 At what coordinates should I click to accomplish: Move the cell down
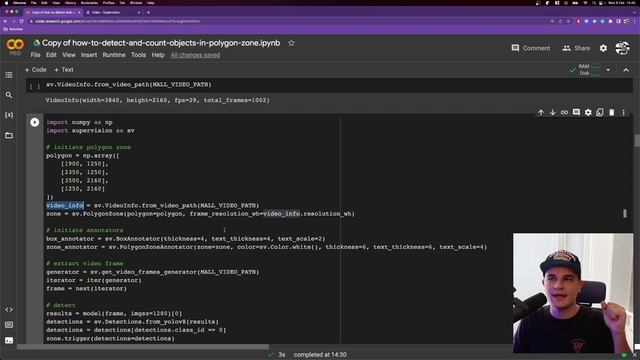553,112
